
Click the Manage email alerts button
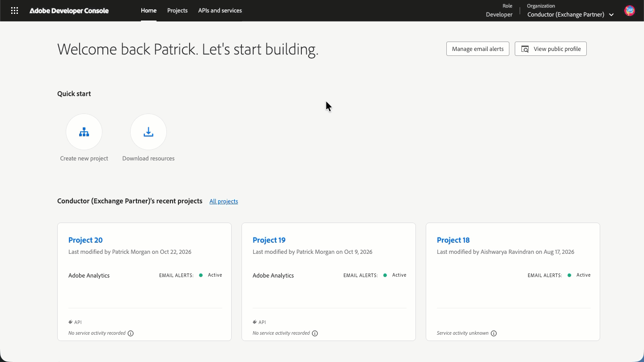(478, 49)
